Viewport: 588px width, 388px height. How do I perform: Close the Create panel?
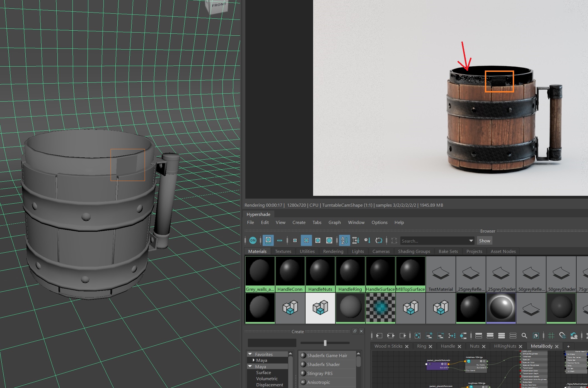(x=361, y=331)
